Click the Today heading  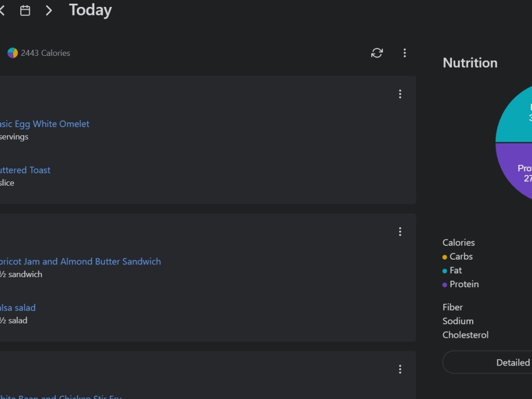(90, 10)
